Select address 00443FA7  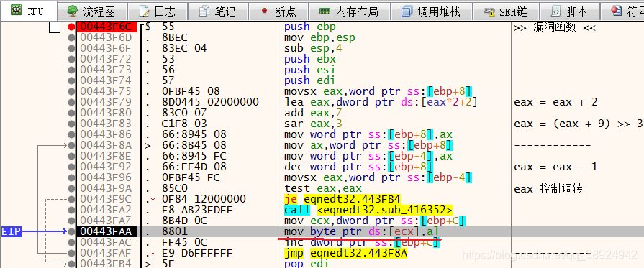point(106,221)
